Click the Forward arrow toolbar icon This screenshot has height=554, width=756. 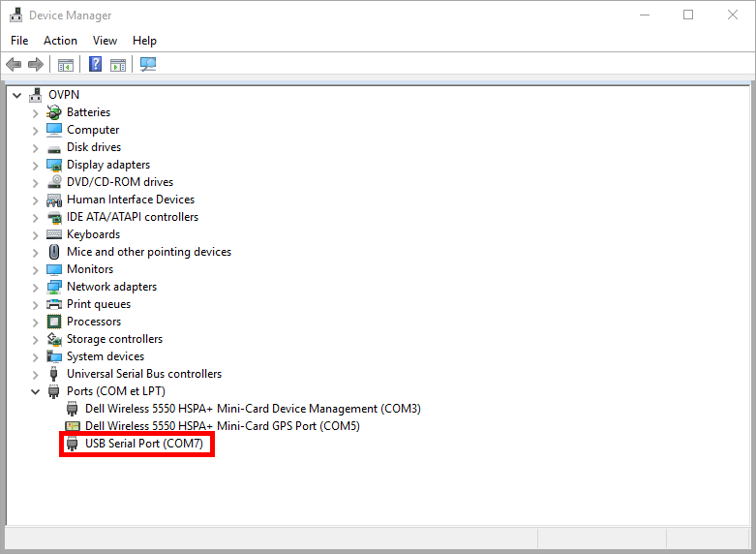(36, 65)
